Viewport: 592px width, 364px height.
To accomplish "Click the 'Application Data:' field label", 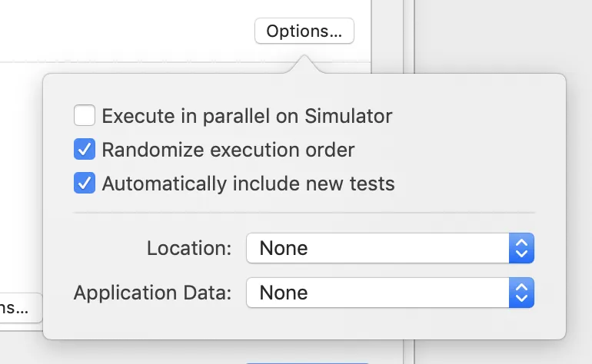I will (152, 293).
